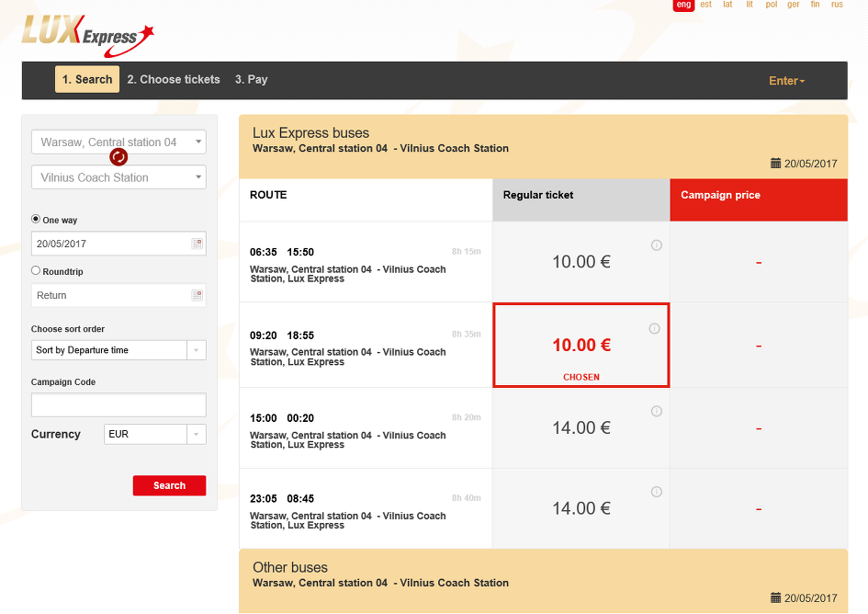Click the 8h 15m duration label
The width and height of the screenshot is (868, 614).
pos(466,252)
